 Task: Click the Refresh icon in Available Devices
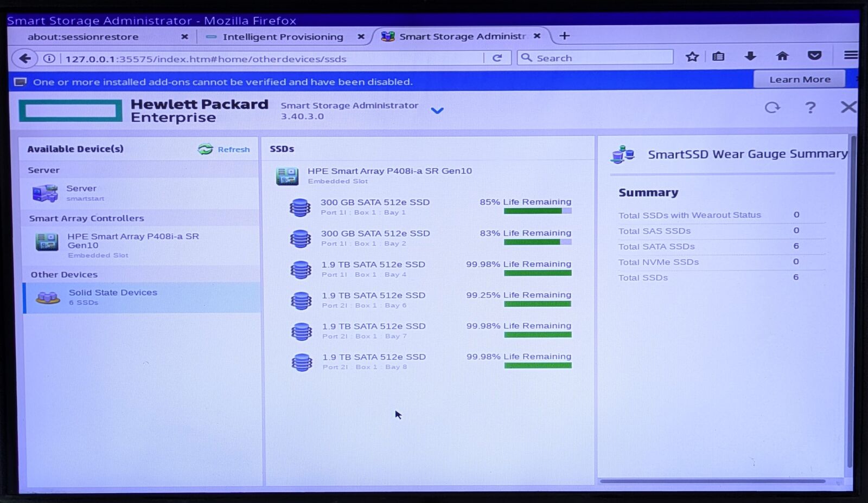(x=206, y=149)
